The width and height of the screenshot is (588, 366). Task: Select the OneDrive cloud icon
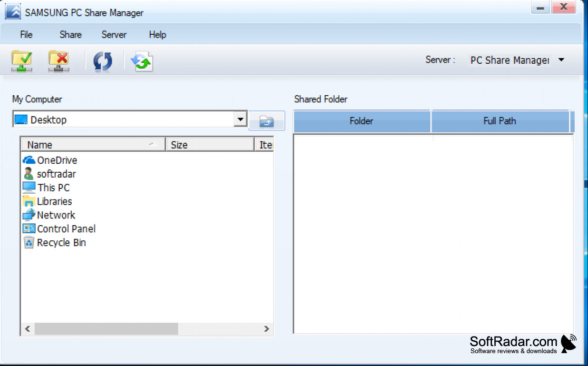(29, 160)
